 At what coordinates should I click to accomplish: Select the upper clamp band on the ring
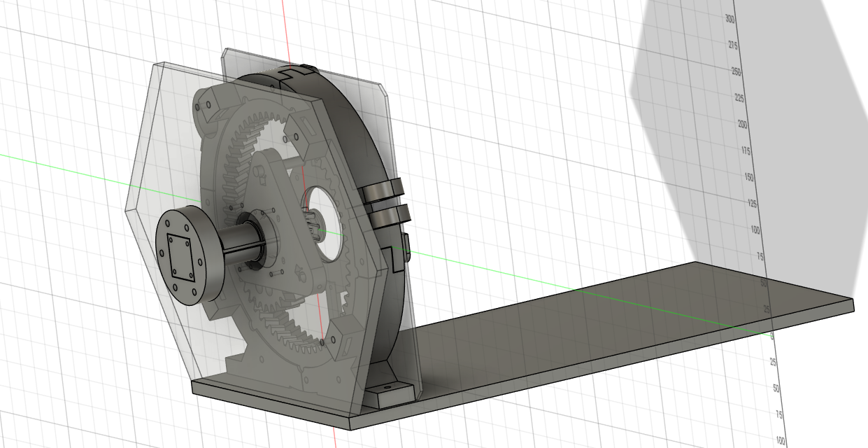[382, 190]
